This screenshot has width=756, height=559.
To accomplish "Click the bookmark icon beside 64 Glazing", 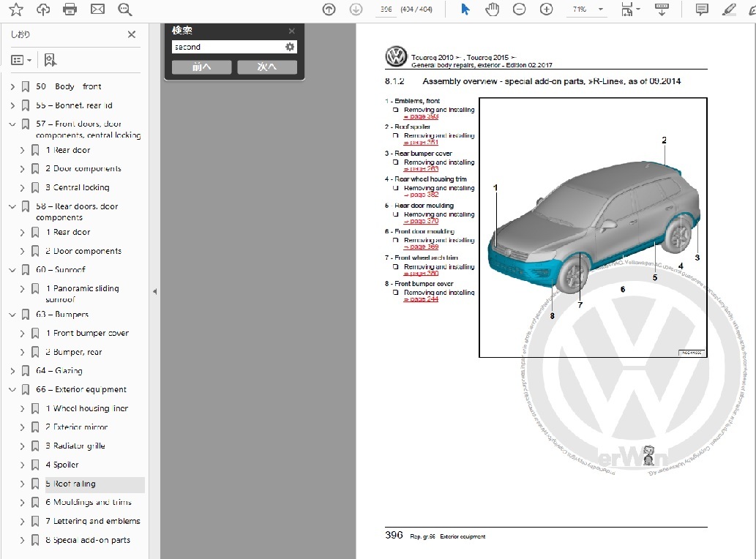I will [26, 371].
